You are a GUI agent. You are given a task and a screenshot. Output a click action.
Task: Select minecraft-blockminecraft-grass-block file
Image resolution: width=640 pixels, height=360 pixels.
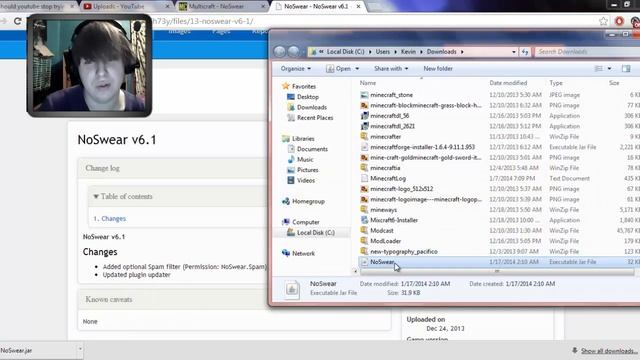tap(426, 105)
